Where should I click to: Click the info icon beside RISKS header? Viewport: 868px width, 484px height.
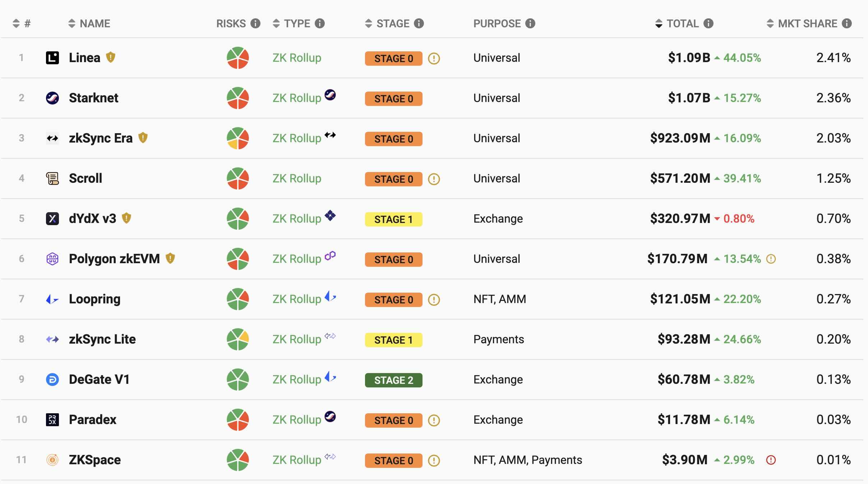(255, 24)
